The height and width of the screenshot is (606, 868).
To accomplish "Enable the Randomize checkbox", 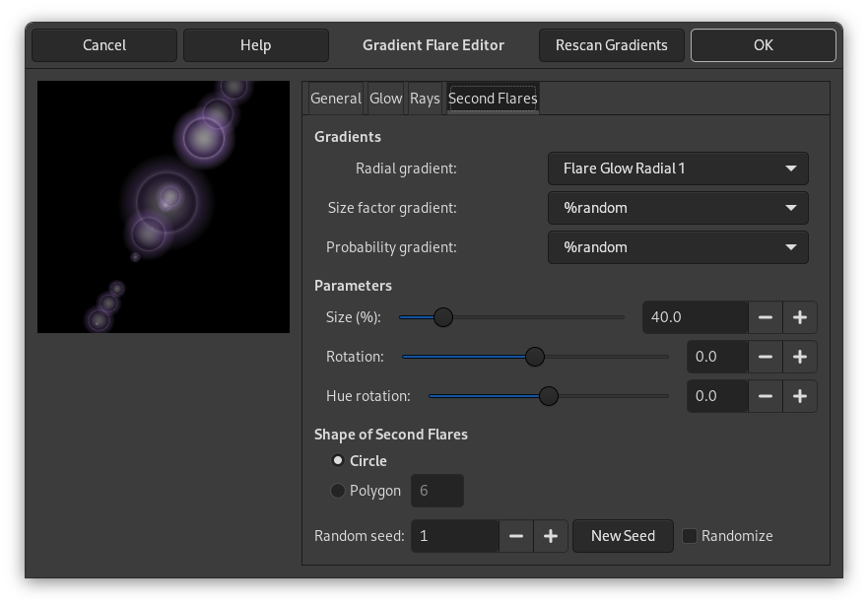I will (688, 536).
